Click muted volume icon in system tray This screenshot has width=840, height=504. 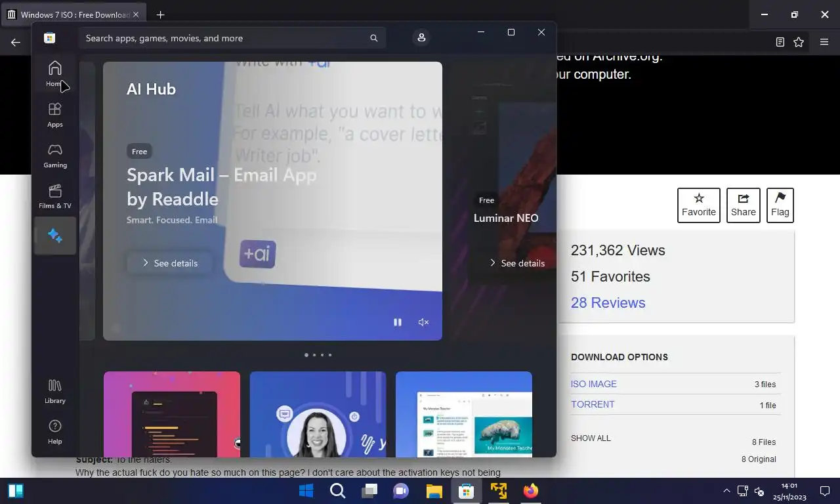pos(759,491)
